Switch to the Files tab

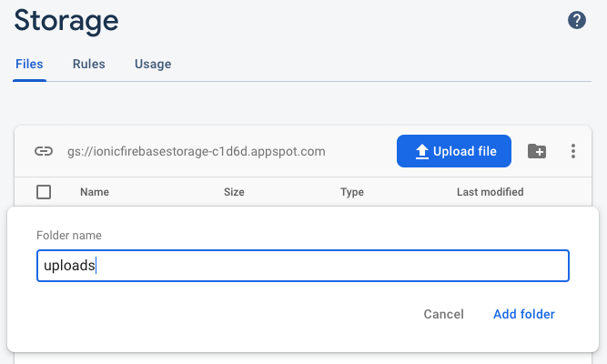coord(29,65)
